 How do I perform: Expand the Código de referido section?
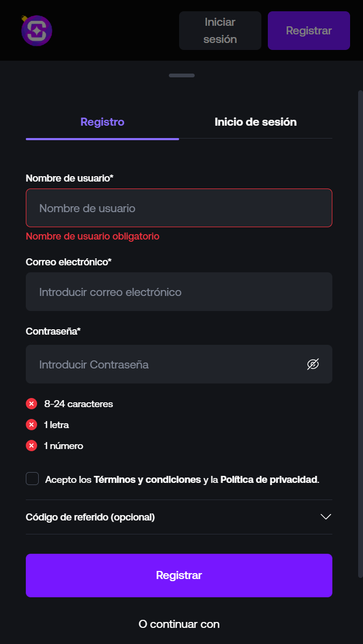pos(90,517)
